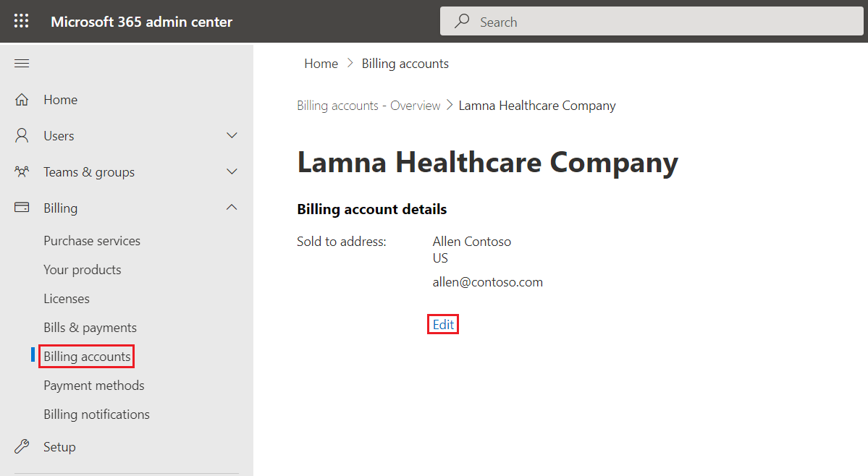The image size is (868, 476).
Task: Open the app launcher waffle icon
Action: tap(21, 21)
